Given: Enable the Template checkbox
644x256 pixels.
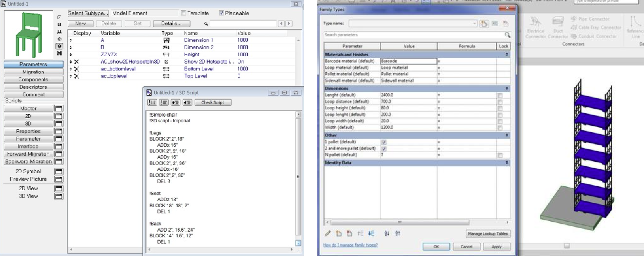Looking at the screenshot, I should [x=183, y=13].
